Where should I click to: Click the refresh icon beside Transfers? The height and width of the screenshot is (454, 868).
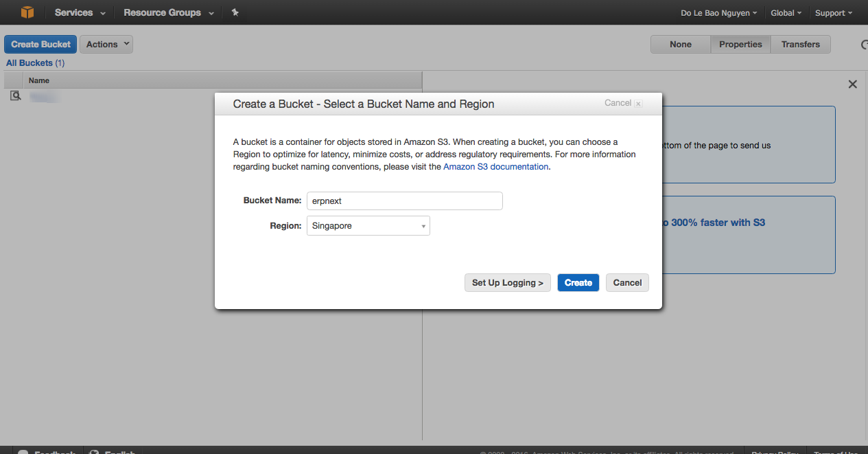864,45
